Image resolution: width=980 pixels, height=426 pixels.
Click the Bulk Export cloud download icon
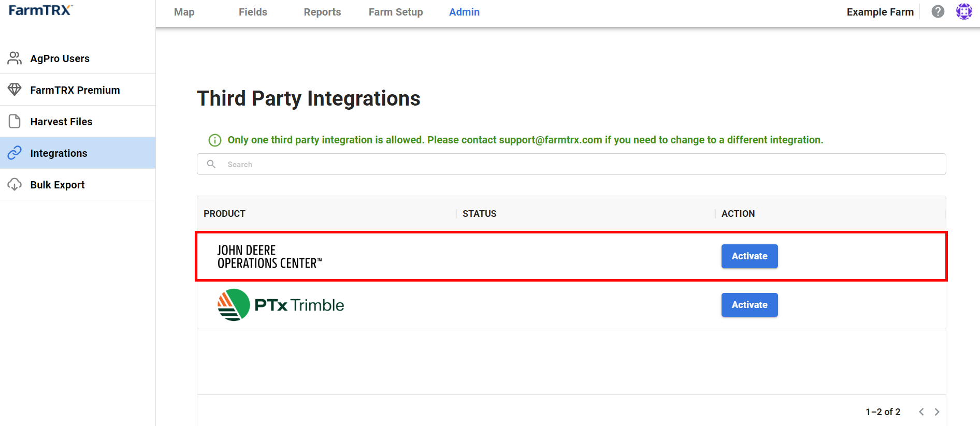[15, 184]
